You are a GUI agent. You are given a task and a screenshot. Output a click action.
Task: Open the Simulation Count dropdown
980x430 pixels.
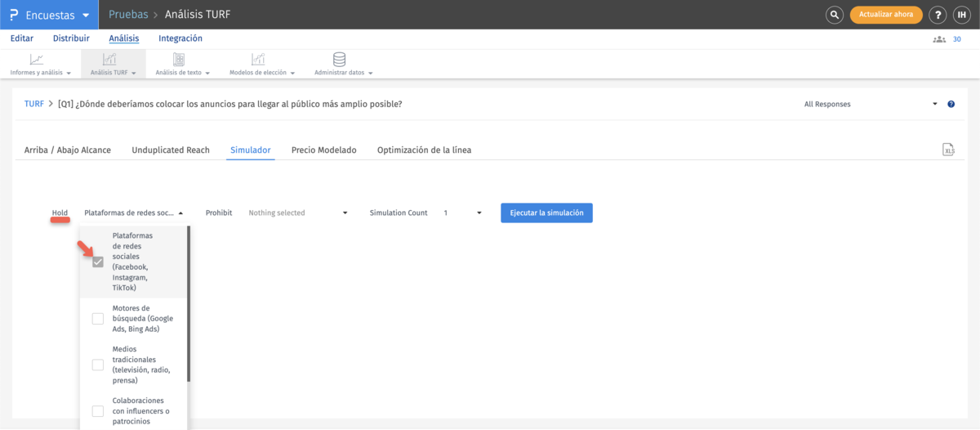click(463, 213)
